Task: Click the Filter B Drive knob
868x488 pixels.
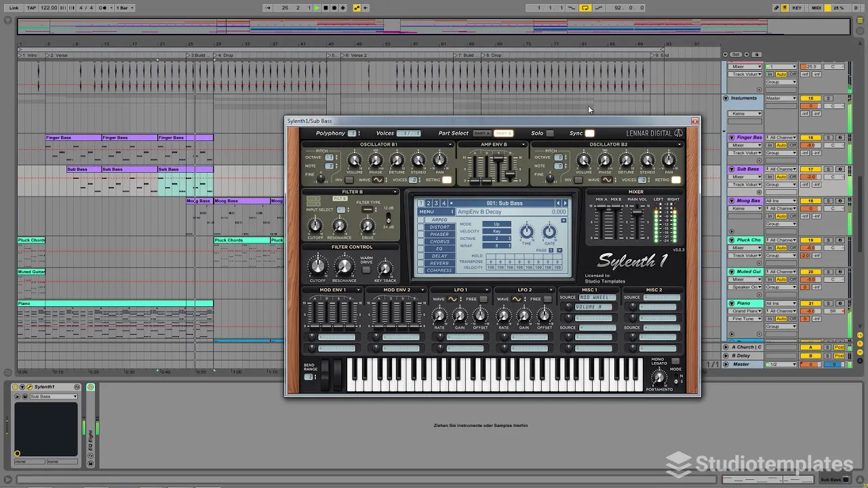Action: point(367,226)
